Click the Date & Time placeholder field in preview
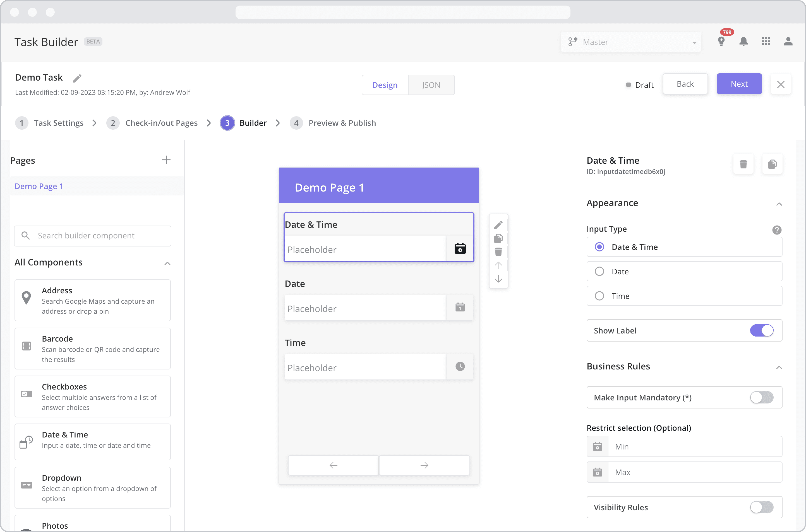The height and width of the screenshot is (532, 806). click(365, 249)
